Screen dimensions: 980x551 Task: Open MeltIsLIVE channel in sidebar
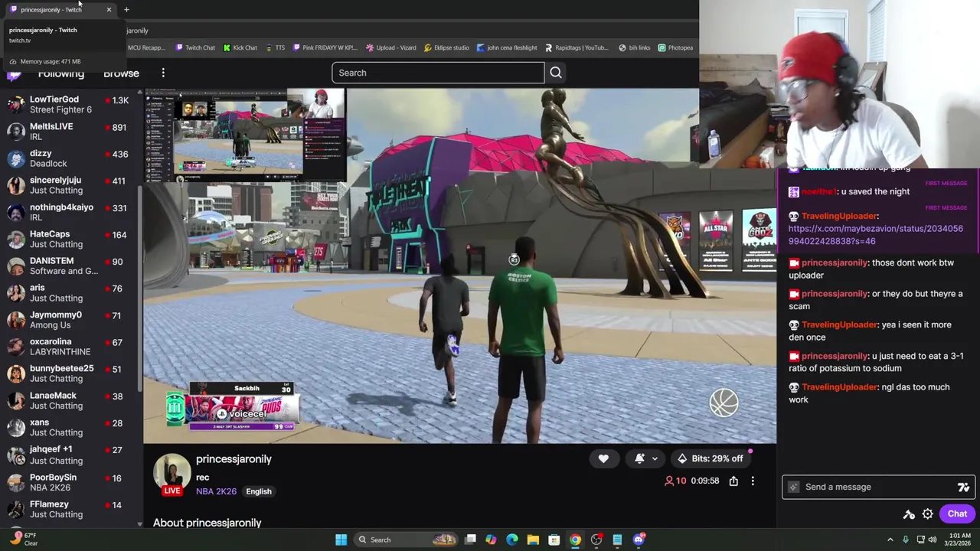(x=70, y=132)
